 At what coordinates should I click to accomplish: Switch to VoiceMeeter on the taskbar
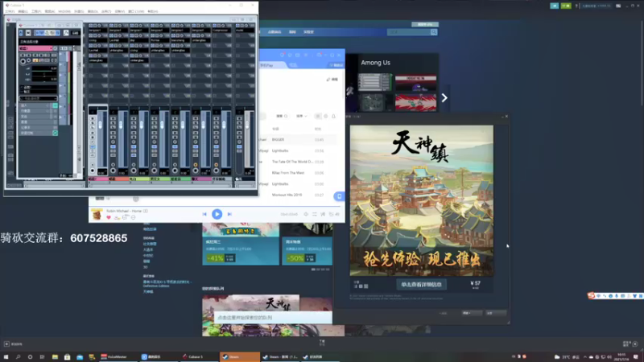(117, 356)
